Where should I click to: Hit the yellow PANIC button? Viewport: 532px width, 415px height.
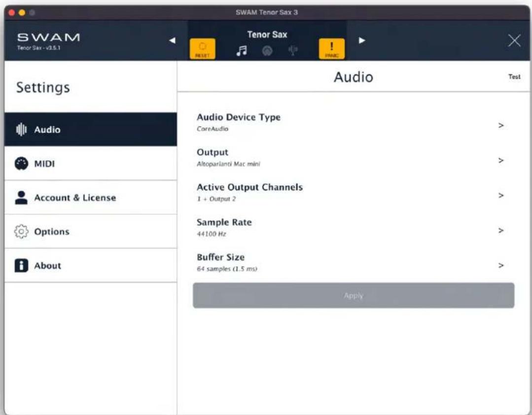click(x=332, y=49)
